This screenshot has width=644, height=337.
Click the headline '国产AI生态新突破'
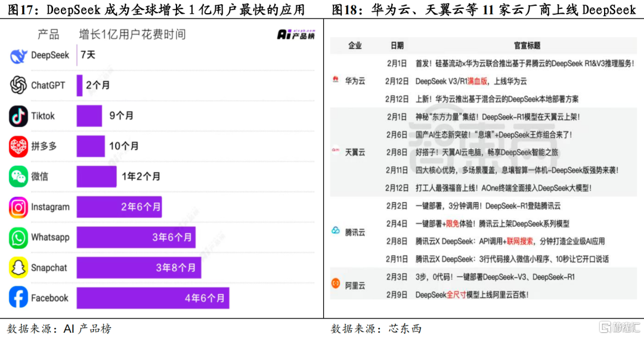[494, 135]
